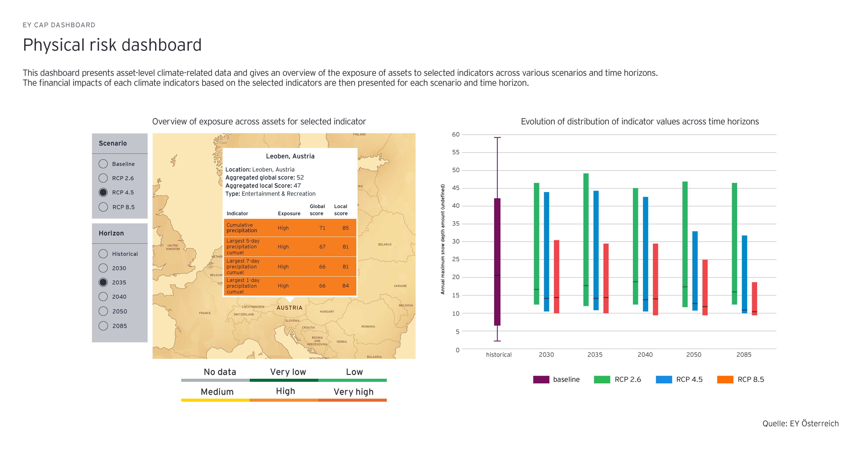Click the Local score column header
Image resolution: width=868 pixels, height=456 pixels.
(x=341, y=210)
